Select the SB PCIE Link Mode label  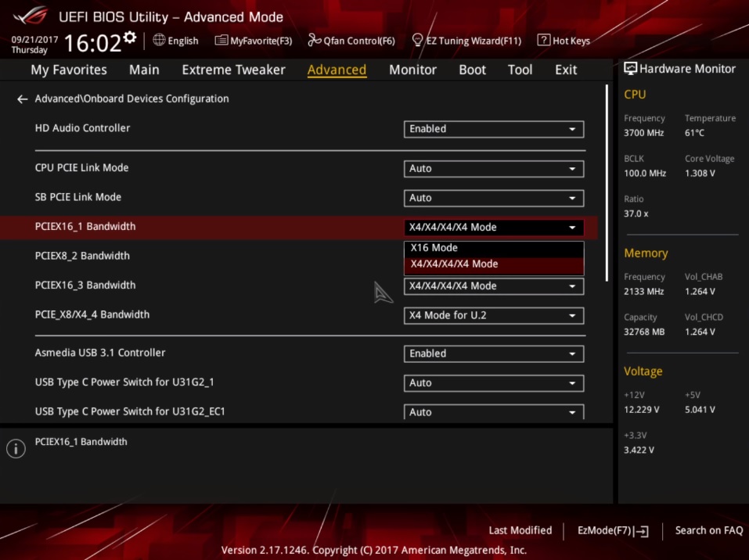click(77, 197)
